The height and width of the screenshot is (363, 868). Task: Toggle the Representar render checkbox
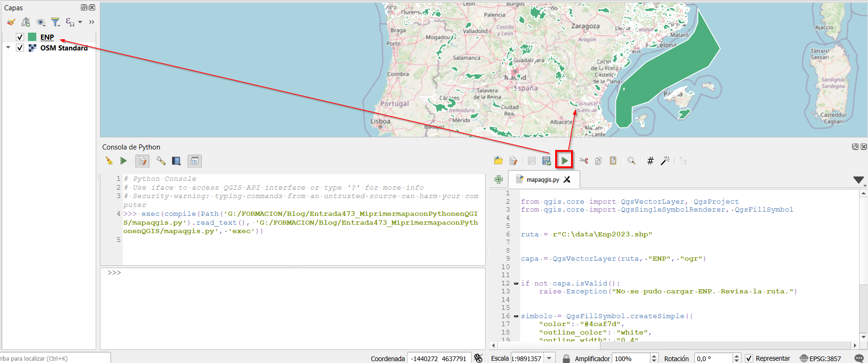749,358
